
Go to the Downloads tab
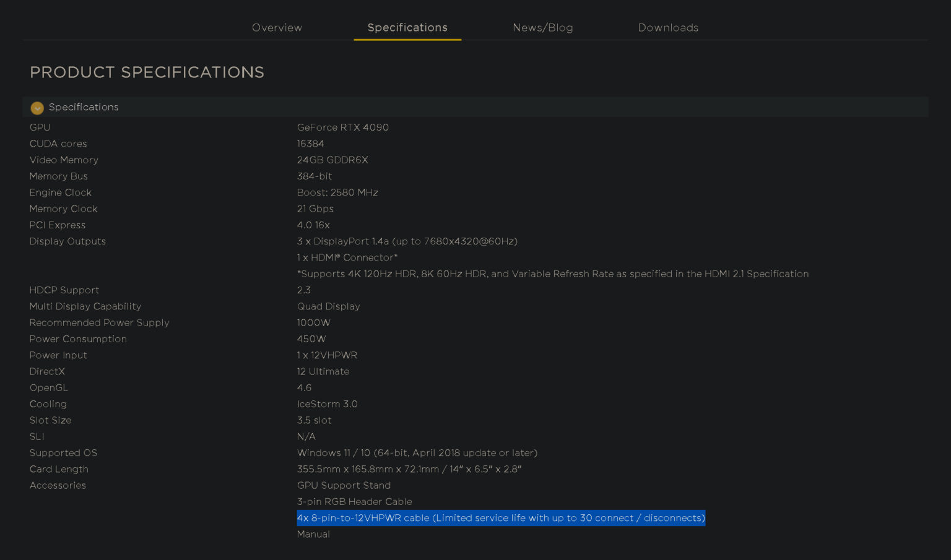(668, 28)
